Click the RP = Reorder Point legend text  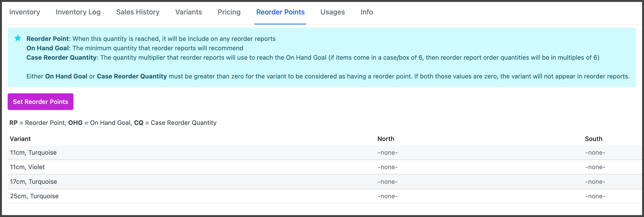click(37, 123)
